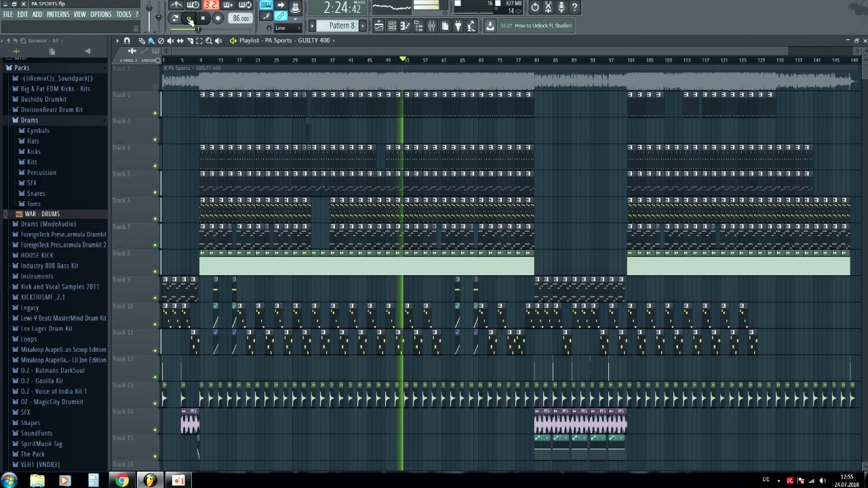Toggle loop recording button

click(245, 5)
